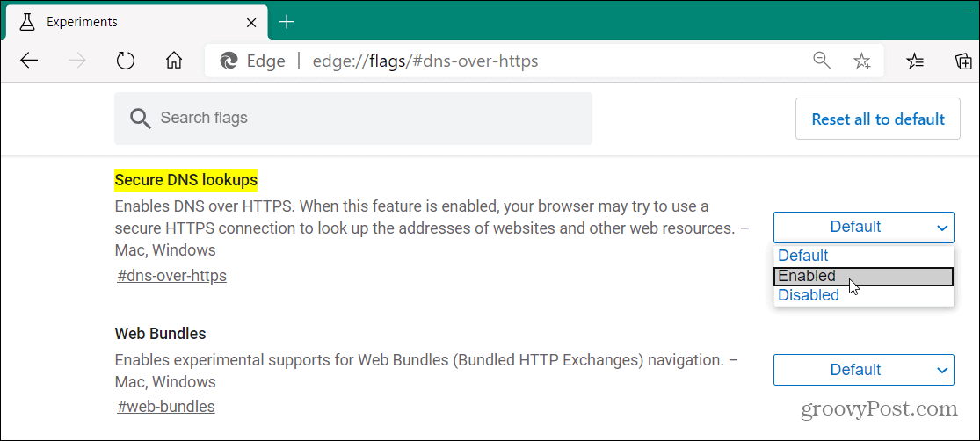Open the favorites list icon
Viewport: 980px width, 441px height.
tap(915, 61)
